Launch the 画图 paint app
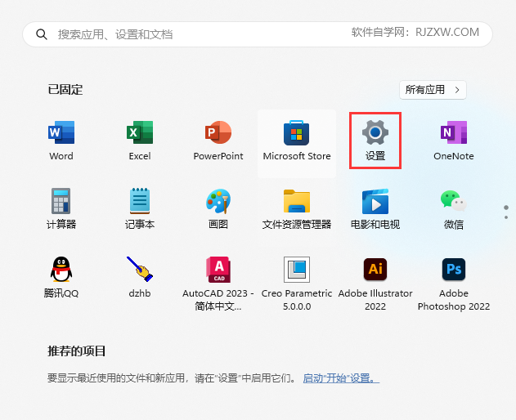516x420 pixels. (218, 208)
